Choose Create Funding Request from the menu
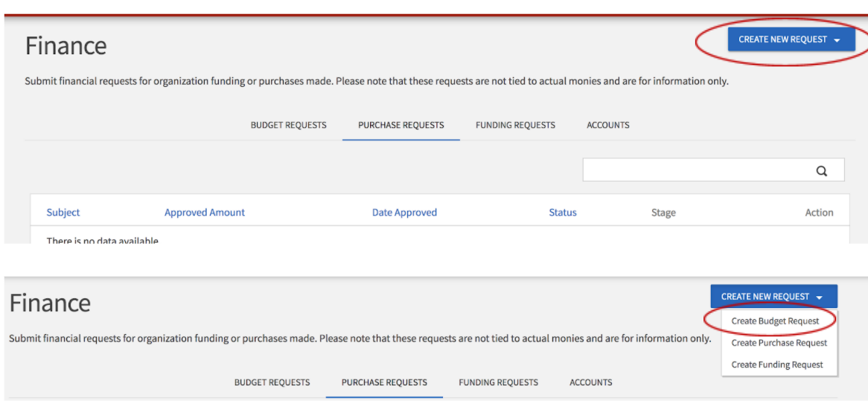This screenshot has width=868, height=404. tap(777, 365)
